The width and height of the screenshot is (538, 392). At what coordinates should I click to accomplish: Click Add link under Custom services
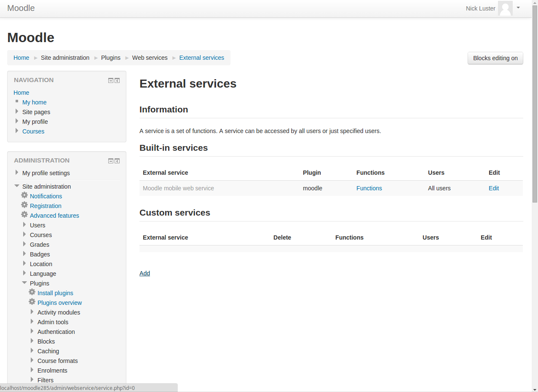click(145, 273)
